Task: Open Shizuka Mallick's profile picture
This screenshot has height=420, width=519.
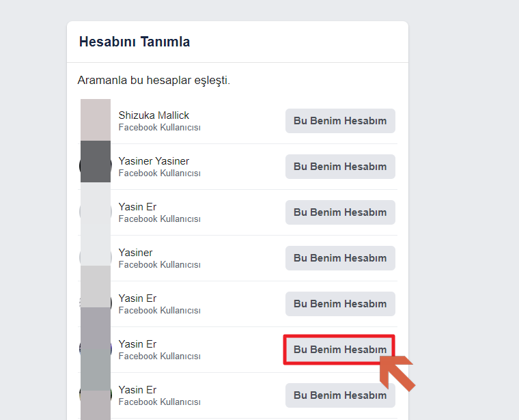Action: click(96, 120)
